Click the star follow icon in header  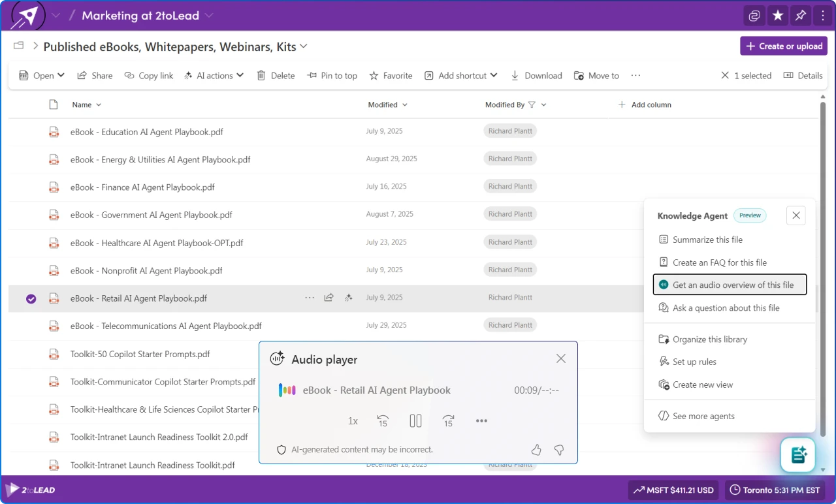(777, 16)
